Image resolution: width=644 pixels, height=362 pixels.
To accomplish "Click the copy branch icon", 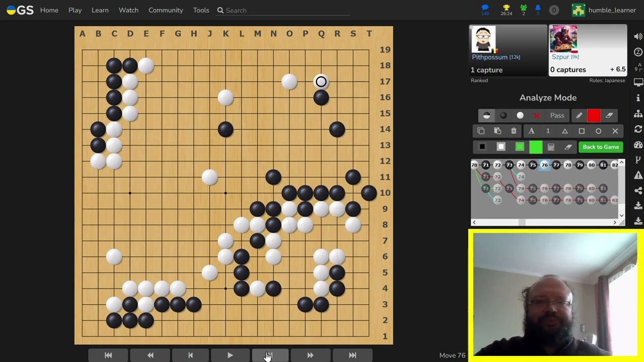I will coord(481,131).
